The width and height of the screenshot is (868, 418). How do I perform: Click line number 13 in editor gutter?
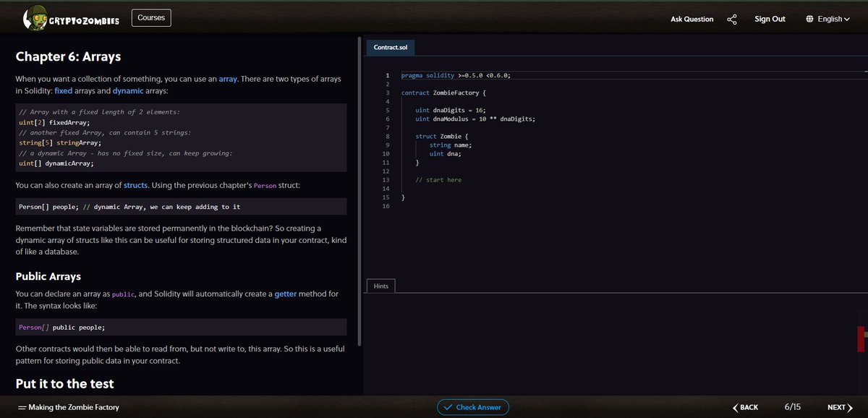(x=385, y=180)
